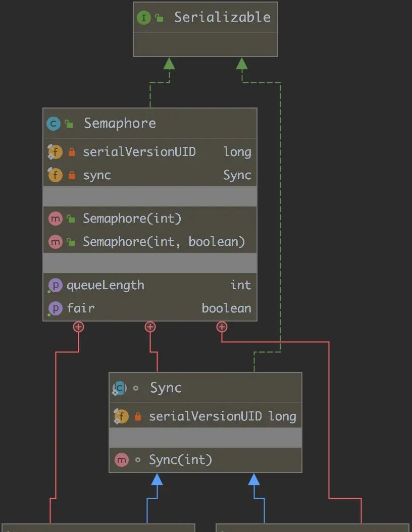Select the queueLength property icon
The width and height of the screenshot is (412, 532).
pyautogui.click(x=55, y=285)
